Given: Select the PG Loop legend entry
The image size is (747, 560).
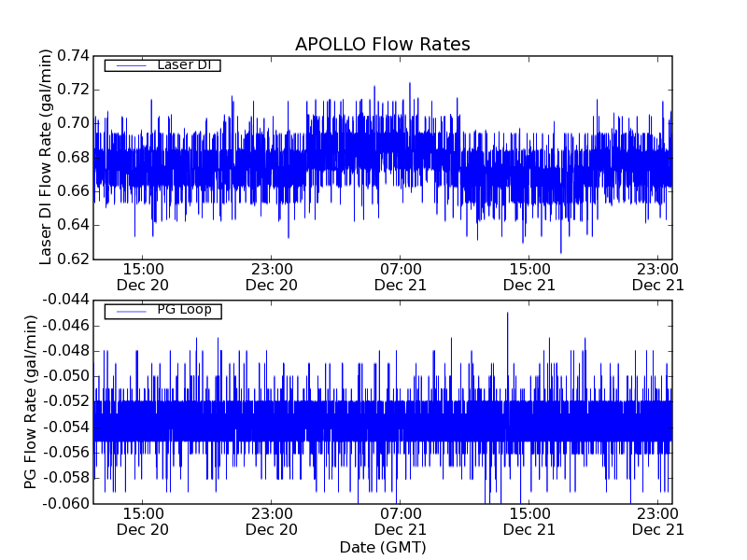Looking at the screenshot, I should [184, 310].
